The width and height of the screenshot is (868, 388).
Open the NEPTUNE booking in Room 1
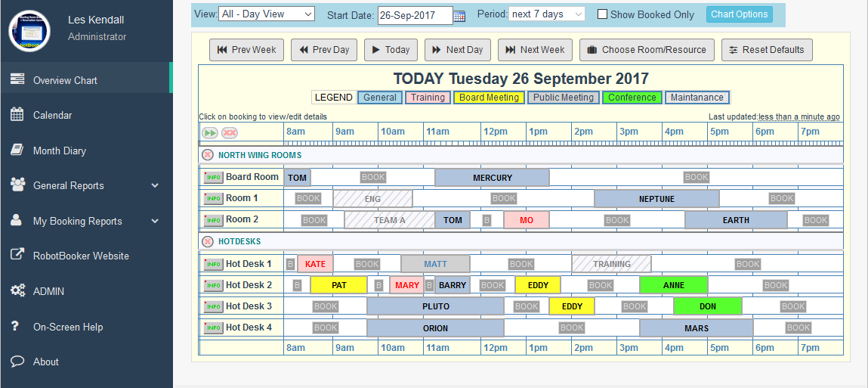[656, 198]
